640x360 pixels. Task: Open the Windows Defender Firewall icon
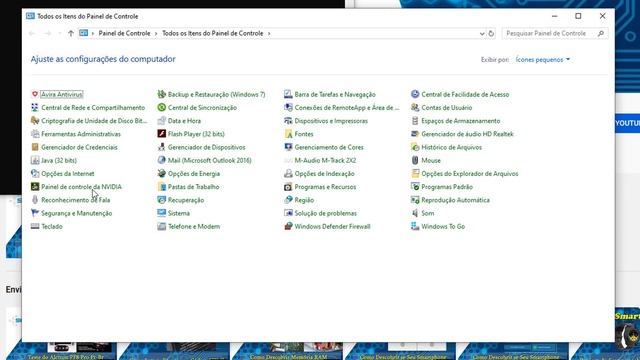[x=288, y=226]
